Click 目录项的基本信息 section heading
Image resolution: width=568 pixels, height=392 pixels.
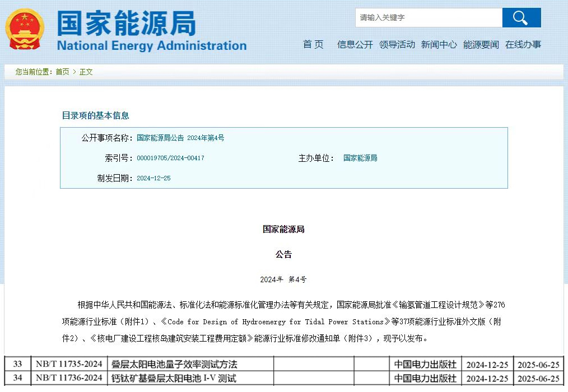click(x=95, y=116)
